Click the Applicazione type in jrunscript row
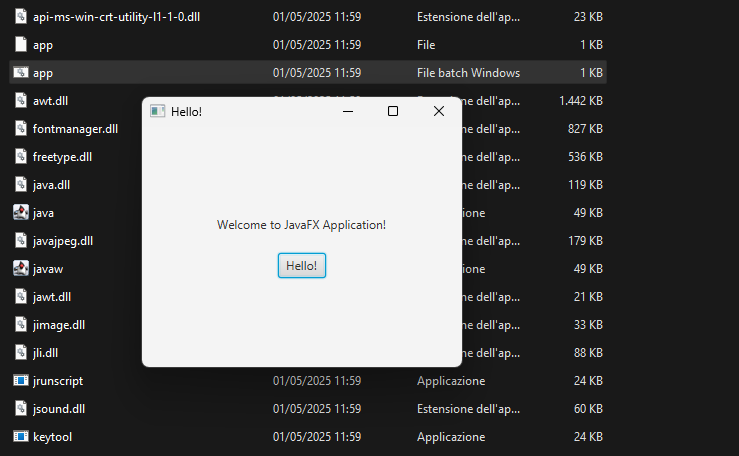This screenshot has width=739, height=456. coord(451,381)
